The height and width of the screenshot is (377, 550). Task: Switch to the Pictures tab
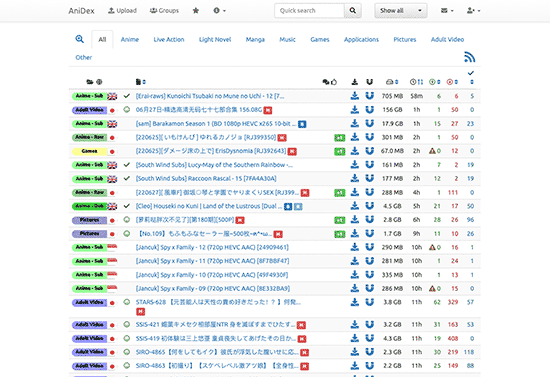(x=405, y=39)
